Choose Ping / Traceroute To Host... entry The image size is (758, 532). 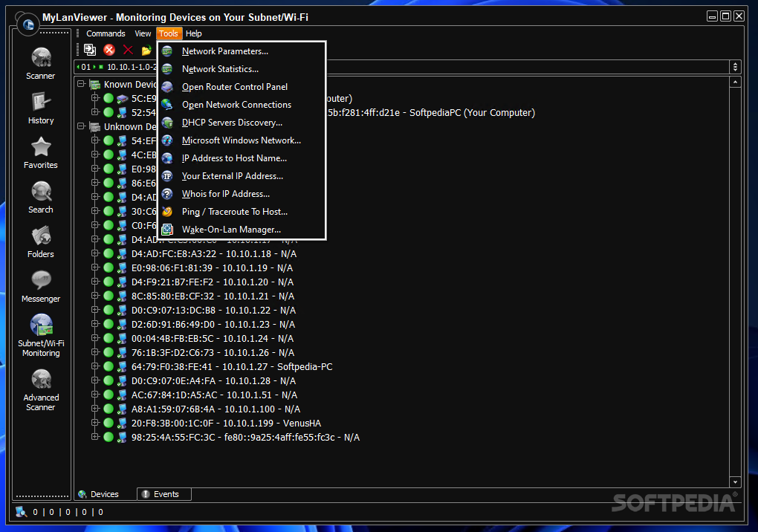[x=242, y=212]
